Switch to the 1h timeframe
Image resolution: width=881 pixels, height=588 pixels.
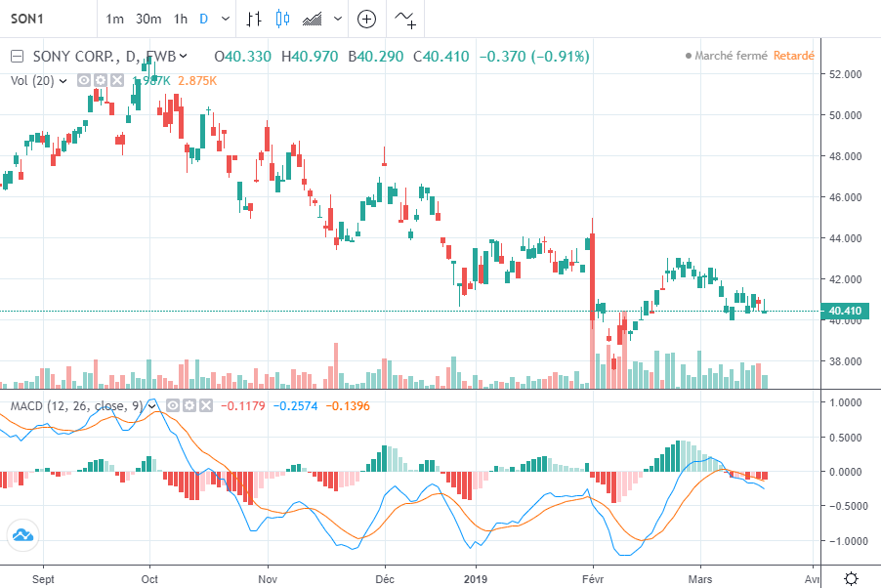180,19
